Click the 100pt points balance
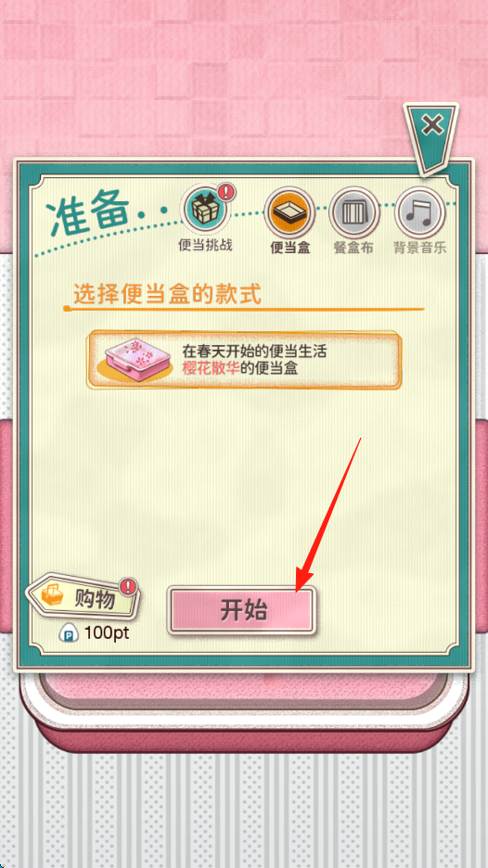This screenshot has width=488, height=868. coord(107,633)
